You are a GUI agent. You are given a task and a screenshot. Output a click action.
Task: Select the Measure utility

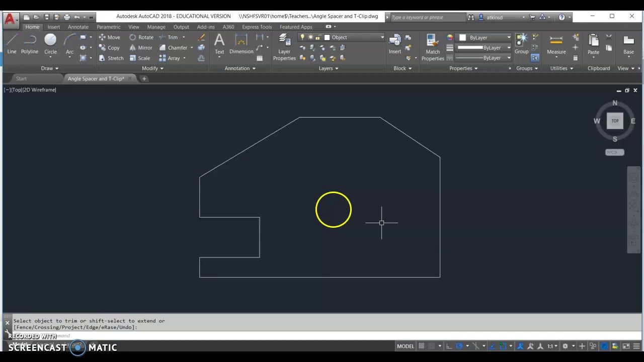pos(556,44)
